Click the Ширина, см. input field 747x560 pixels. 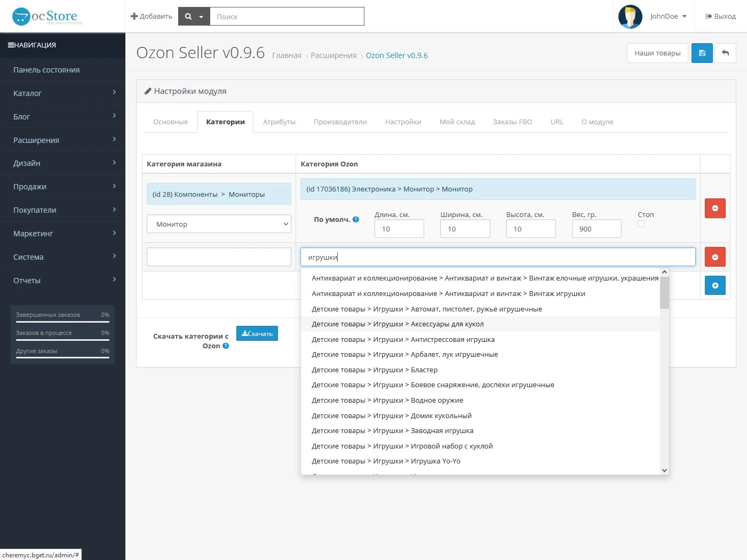point(465,229)
